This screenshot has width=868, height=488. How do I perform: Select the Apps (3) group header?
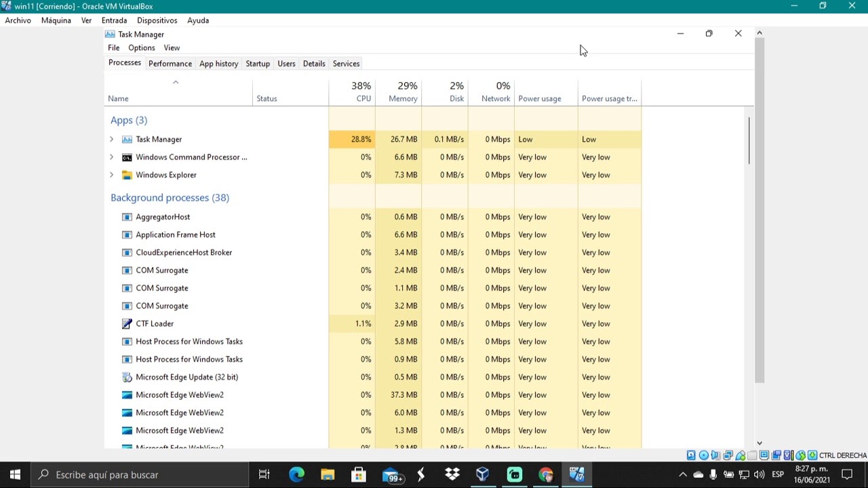(129, 120)
